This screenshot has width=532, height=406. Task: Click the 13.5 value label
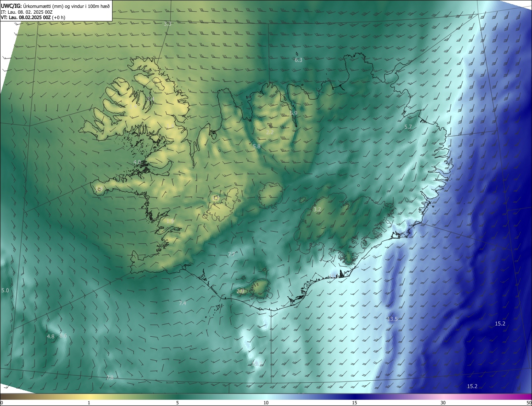392,319
